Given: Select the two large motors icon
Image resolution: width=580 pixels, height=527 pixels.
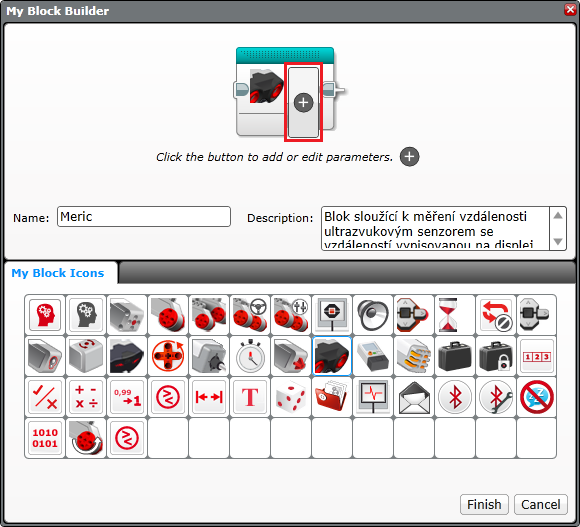Looking at the screenshot, I should tap(209, 315).
